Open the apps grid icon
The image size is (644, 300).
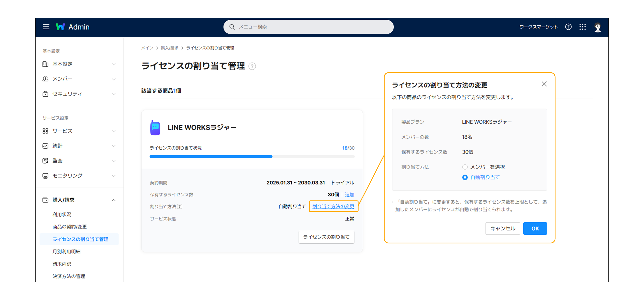pyautogui.click(x=582, y=27)
